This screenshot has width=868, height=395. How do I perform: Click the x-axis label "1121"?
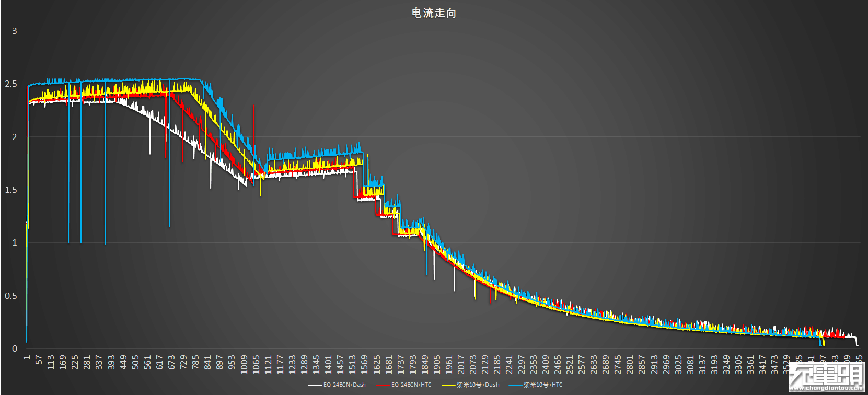(x=268, y=364)
